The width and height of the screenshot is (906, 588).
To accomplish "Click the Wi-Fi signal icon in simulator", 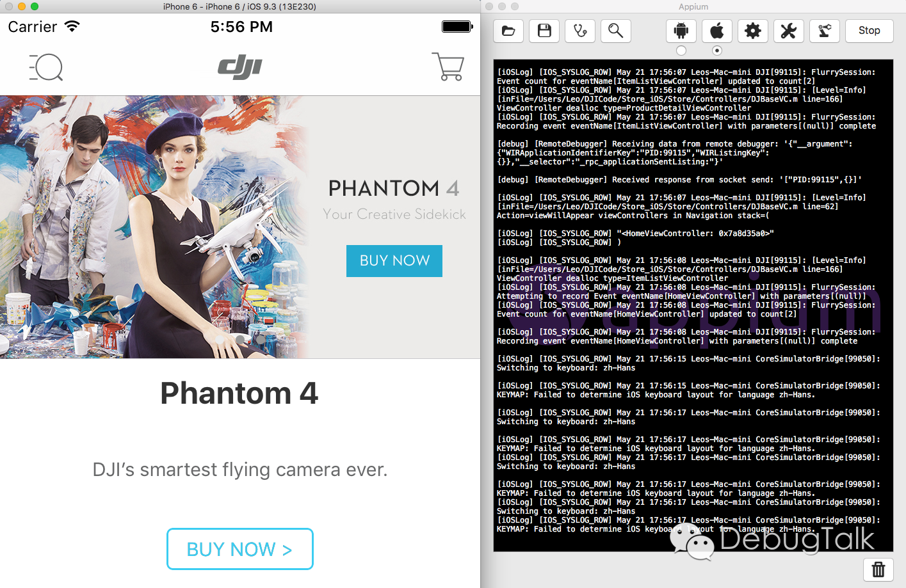I will pyautogui.click(x=72, y=26).
